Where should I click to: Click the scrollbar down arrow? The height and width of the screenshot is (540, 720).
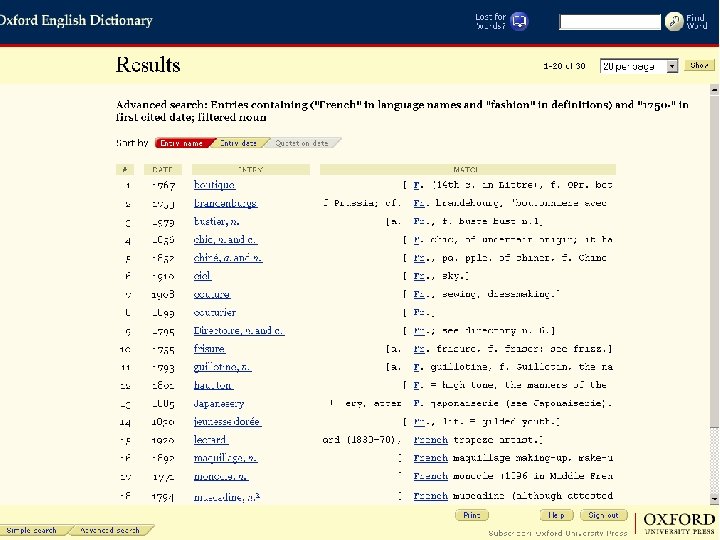(714, 498)
